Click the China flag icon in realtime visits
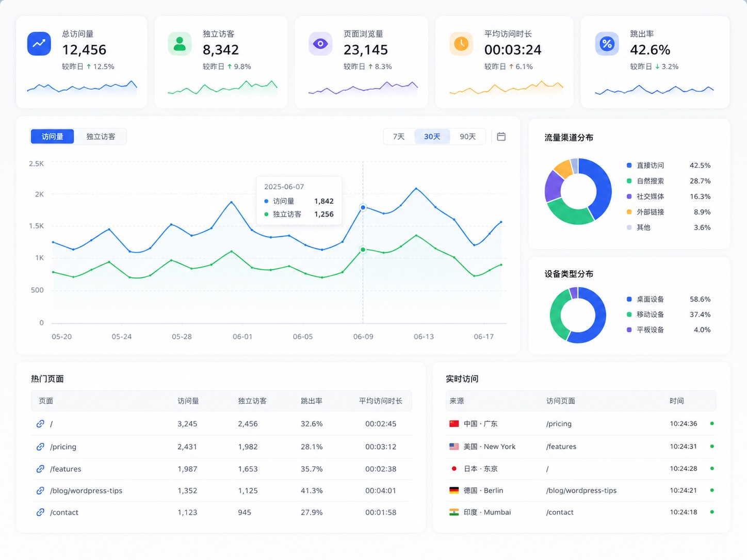The image size is (747, 560). [x=454, y=424]
